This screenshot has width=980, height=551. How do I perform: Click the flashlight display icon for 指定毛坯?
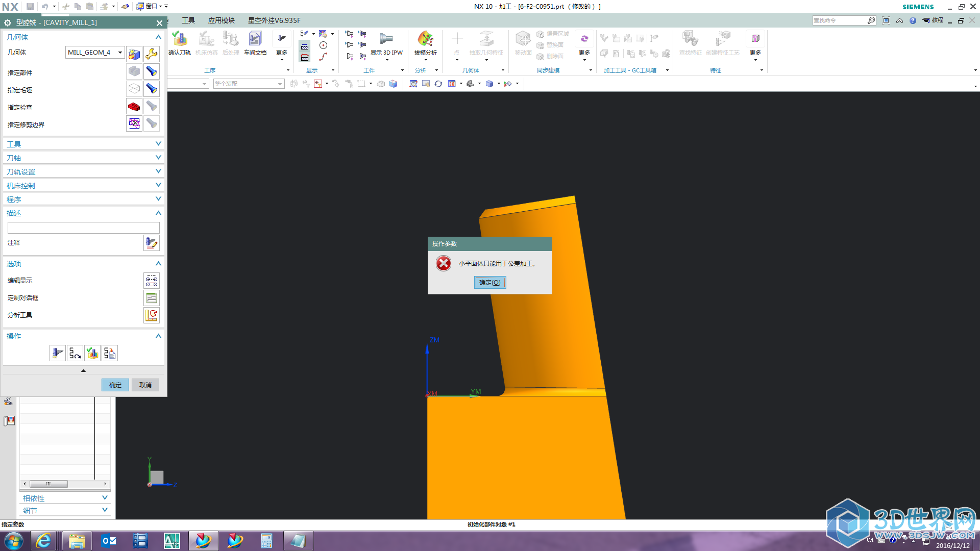152,89
